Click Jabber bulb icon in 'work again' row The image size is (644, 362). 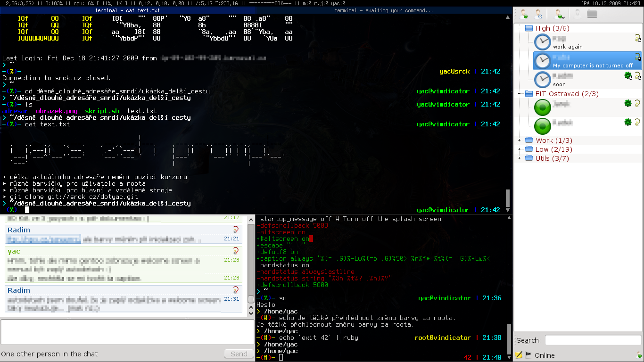[638, 38]
